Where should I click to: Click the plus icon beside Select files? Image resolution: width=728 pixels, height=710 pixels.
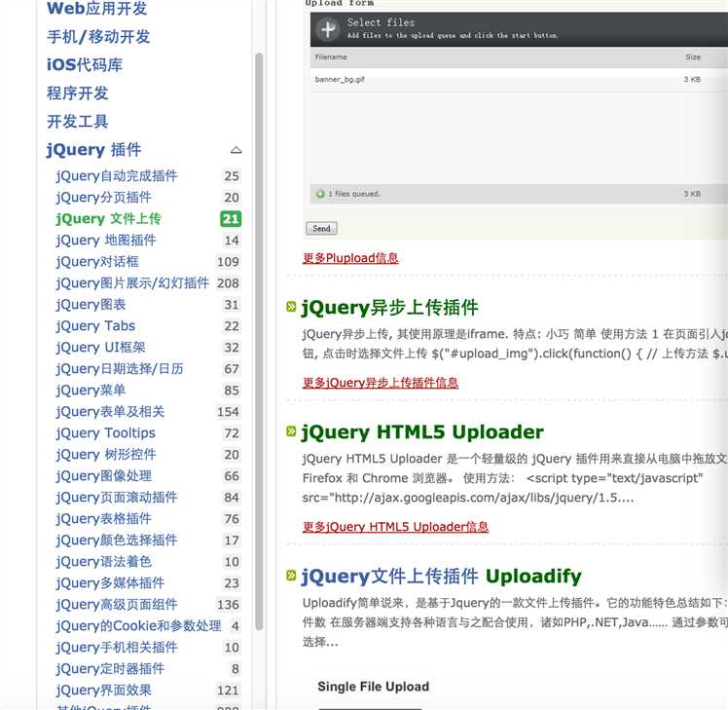point(327,29)
